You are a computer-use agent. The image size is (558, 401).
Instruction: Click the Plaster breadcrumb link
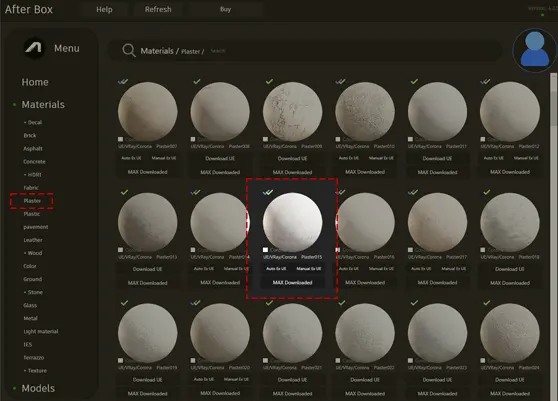coord(190,52)
